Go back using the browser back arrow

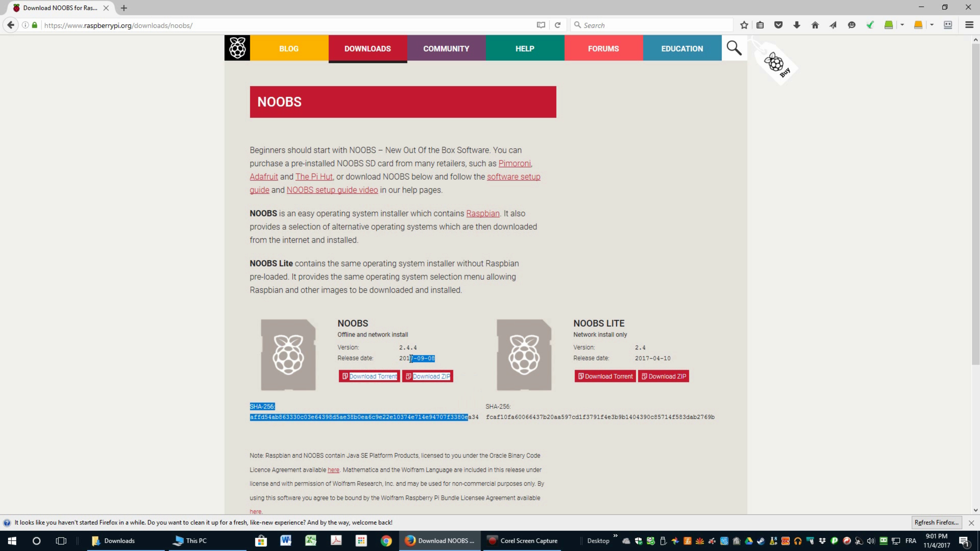click(x=11, y=25)
